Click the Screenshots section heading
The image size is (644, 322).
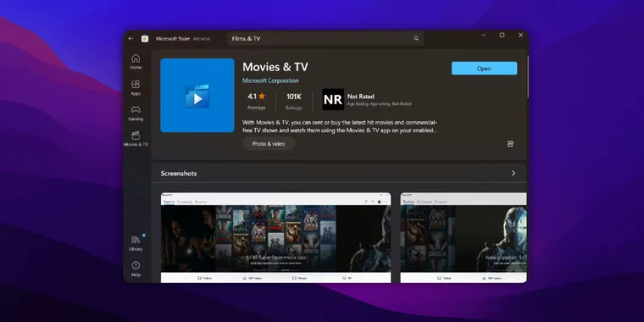179,174
